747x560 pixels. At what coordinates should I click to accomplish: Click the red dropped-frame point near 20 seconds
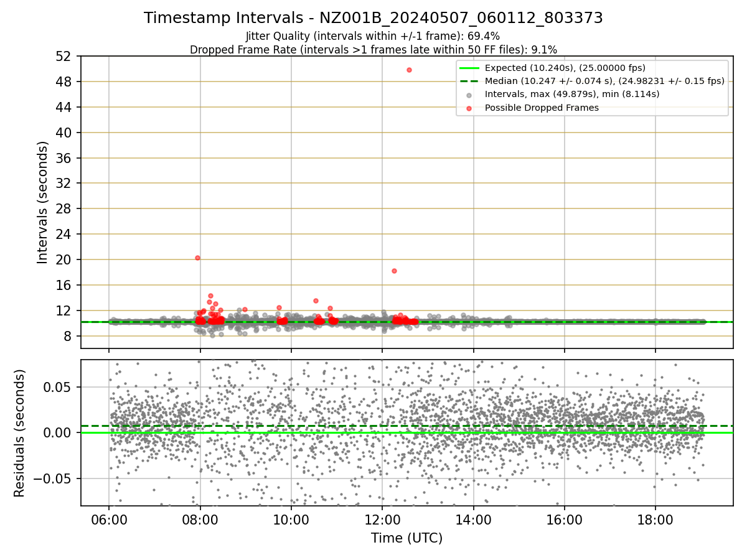(x=197, y=258)
